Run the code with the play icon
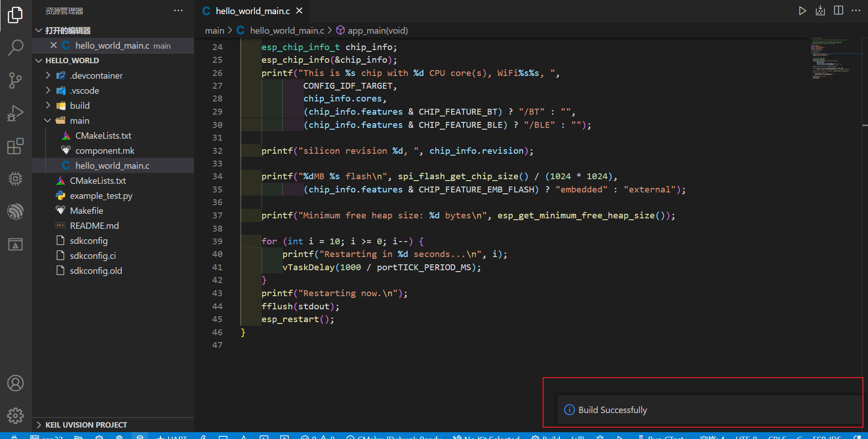This screenshot has width=868, height=439. tap(803, 10)
